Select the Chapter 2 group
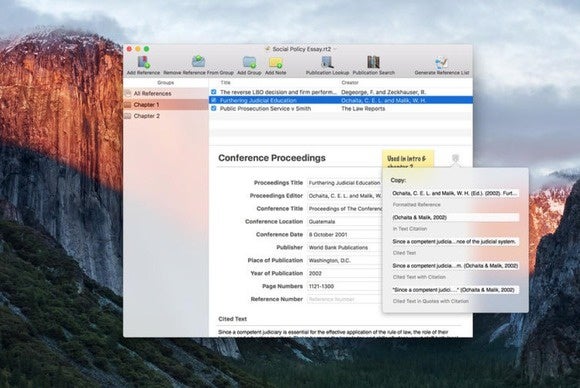580x388 pixels. [x=166, y=116]
